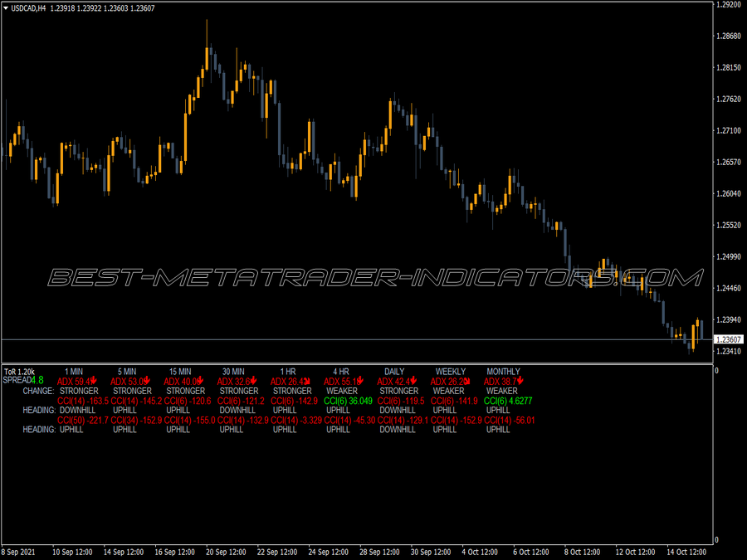
Task: Select the 1 MIN timeframe header
Action: [x=74, y=372]
